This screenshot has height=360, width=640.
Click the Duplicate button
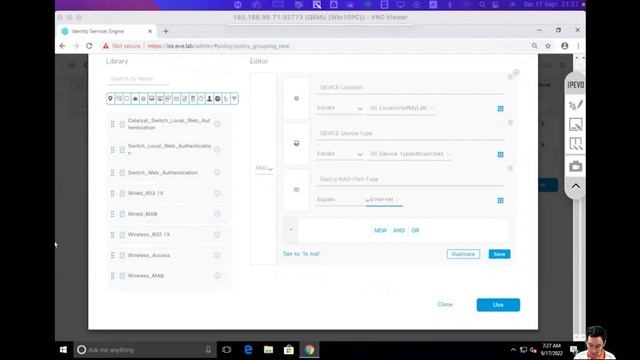tap(463, 254)
